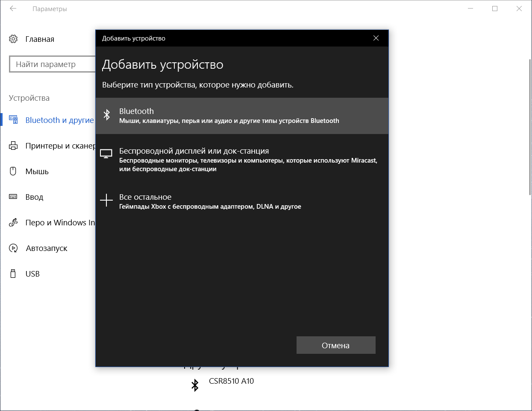
Task: Open the Мышь settings section
Action: pos(37,171)
